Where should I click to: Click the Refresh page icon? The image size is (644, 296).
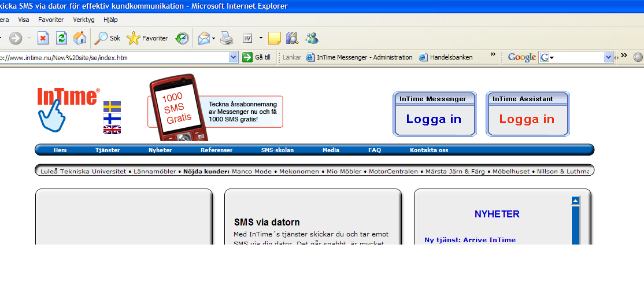(x=62, y=38)
